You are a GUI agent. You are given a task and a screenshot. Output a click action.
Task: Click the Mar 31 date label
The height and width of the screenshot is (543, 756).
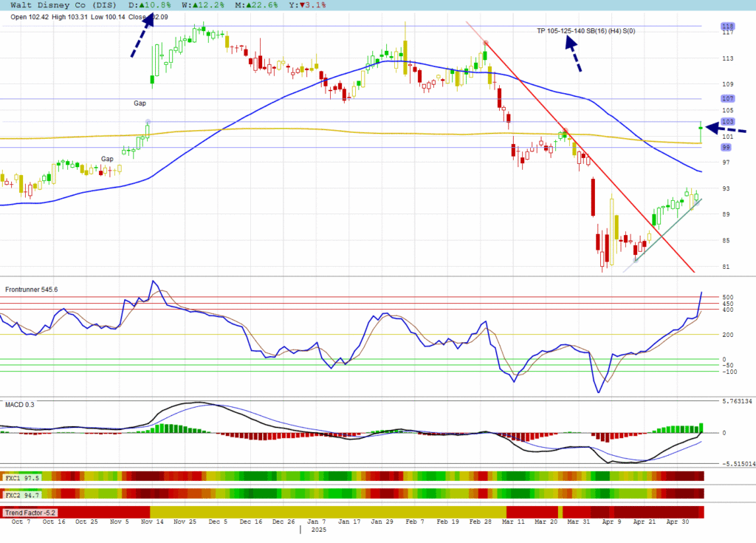click(x=579, y=522)
